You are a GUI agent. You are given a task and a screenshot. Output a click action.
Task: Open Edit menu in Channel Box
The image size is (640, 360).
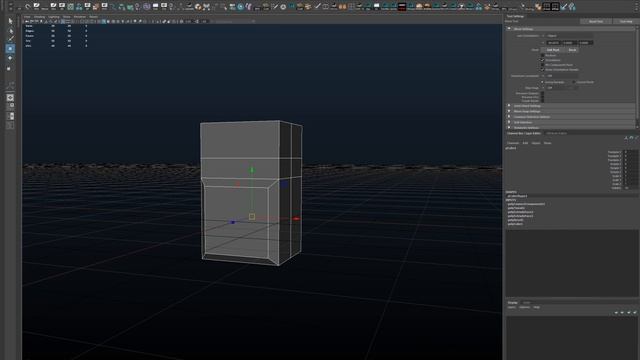pos(525,143)
